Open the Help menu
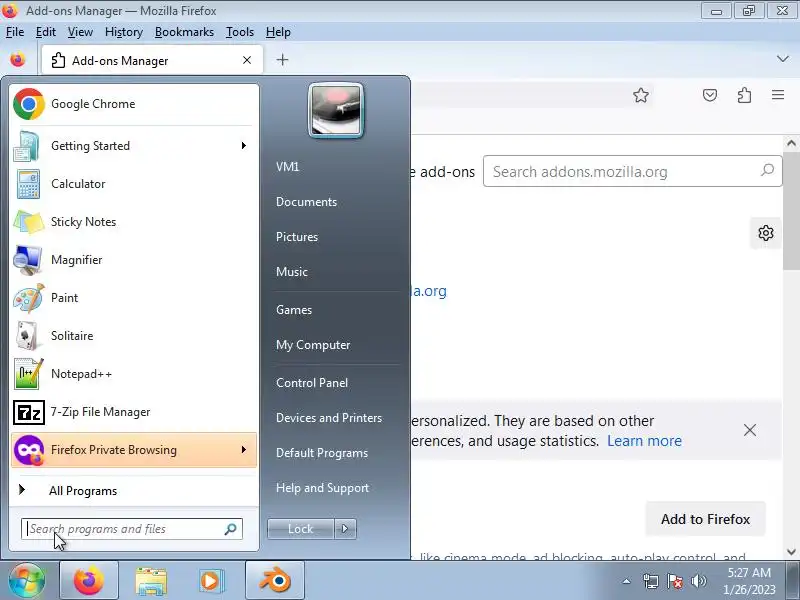The image size is (800, 600). (278, 32)
